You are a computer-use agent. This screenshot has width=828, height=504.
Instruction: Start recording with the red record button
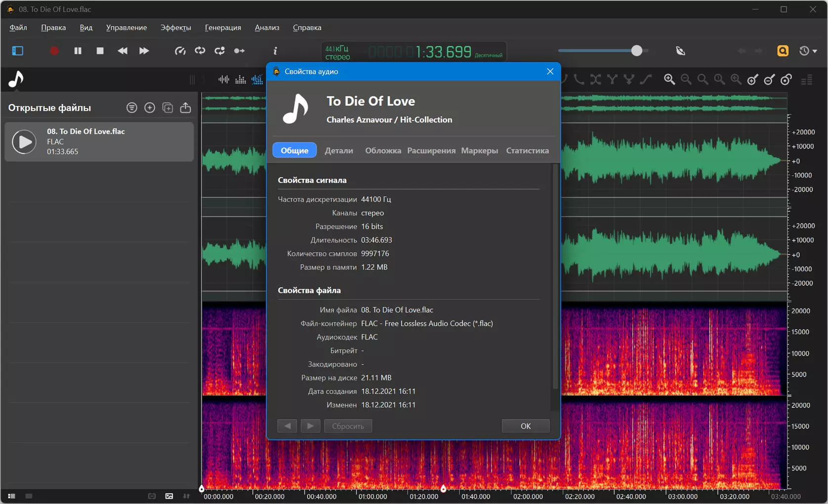(54, 51)
